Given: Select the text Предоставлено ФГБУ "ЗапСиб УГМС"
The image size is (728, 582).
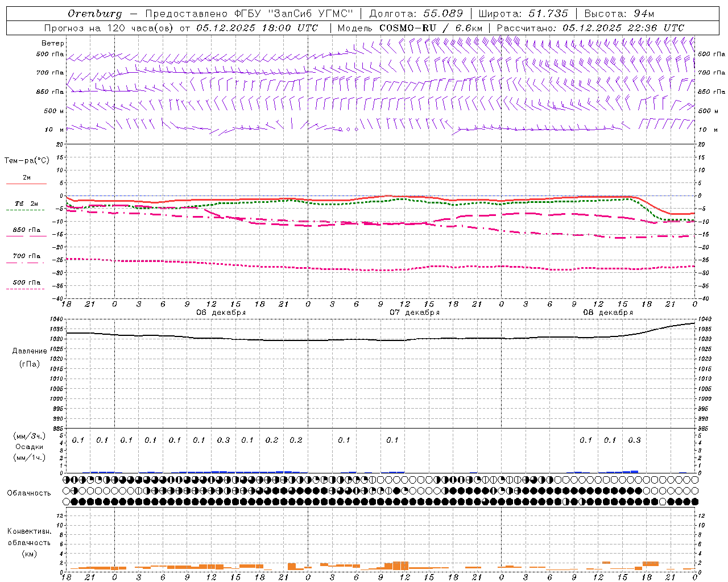Looking at the screenshot, I should tap(249, 14).
